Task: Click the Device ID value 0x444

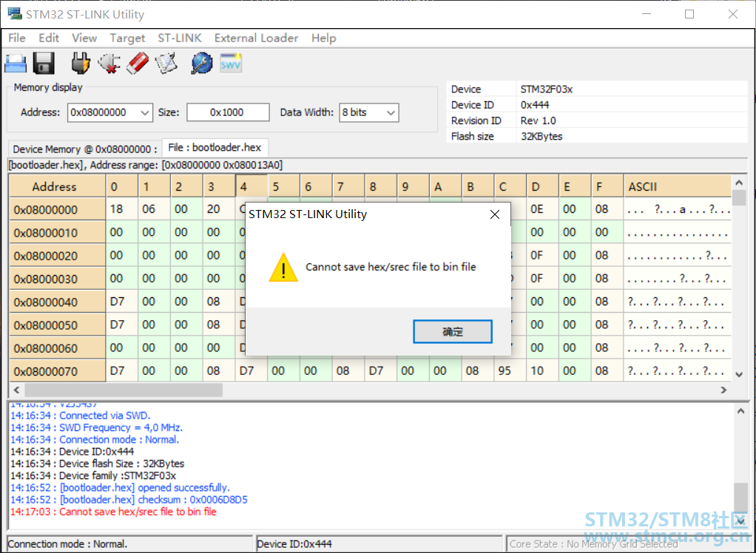Action: point(535,105)
